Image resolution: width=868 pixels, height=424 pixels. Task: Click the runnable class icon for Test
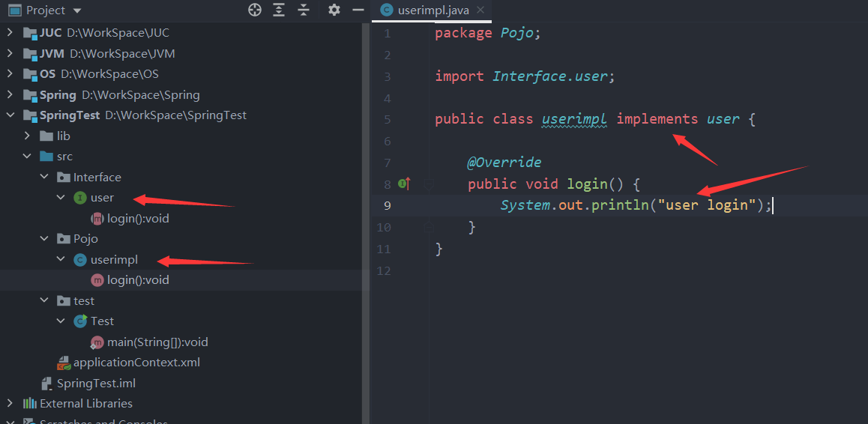pyautogui.click(x=81, y=321)
